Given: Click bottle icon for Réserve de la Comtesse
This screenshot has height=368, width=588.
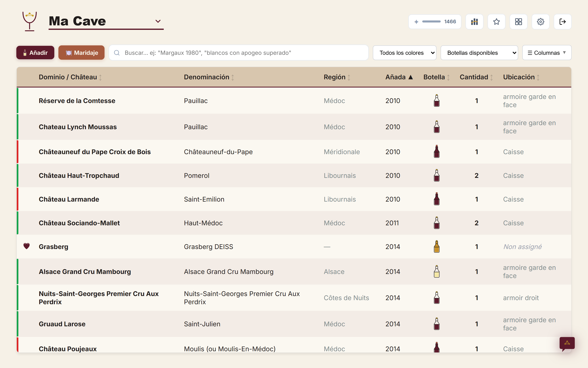Looking at the screenshot, I should click(437, 101).
